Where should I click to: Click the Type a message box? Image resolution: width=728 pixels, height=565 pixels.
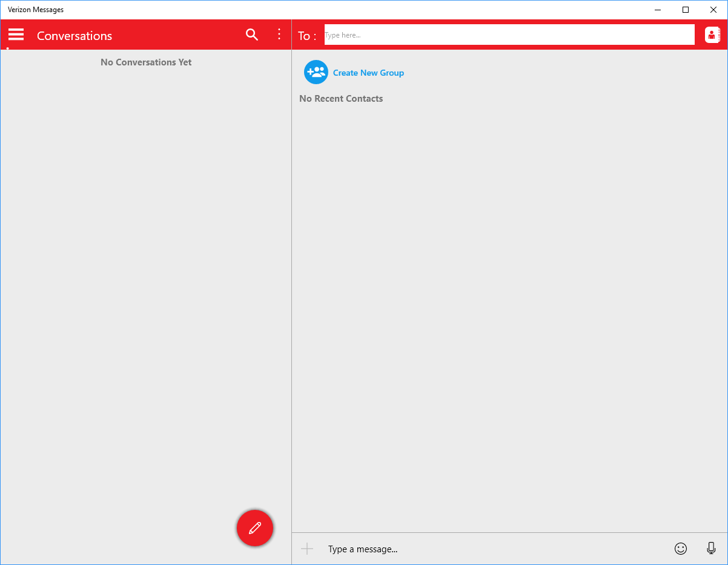[497, 549]
